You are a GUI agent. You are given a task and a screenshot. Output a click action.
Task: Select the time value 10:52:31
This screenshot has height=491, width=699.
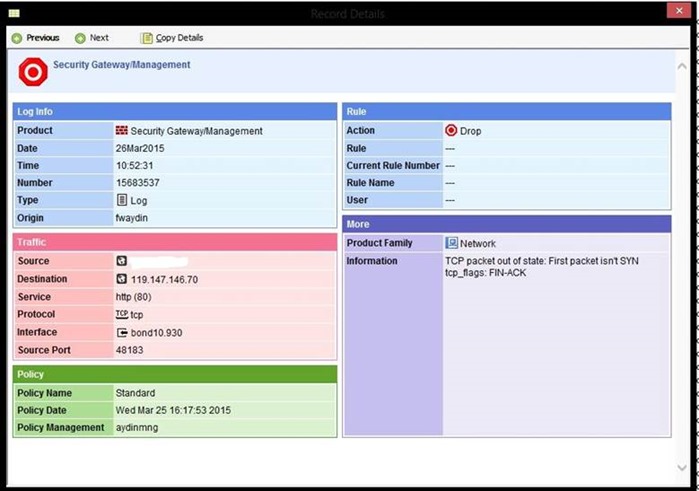135,165
